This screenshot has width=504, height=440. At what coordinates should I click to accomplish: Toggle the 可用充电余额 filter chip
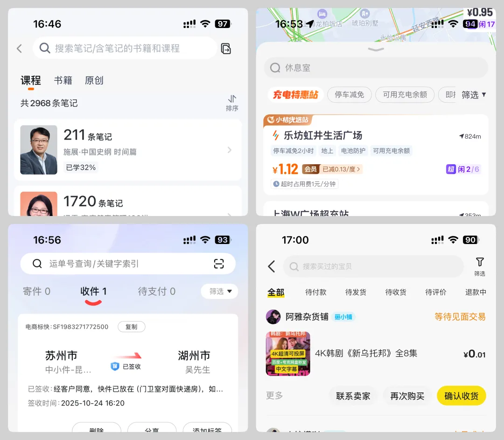(405, 94)
